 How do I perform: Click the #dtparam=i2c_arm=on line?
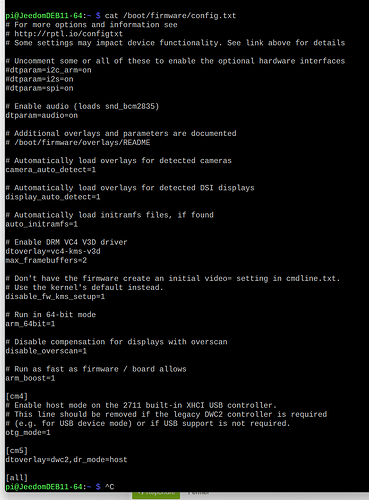tap(48, 70)
